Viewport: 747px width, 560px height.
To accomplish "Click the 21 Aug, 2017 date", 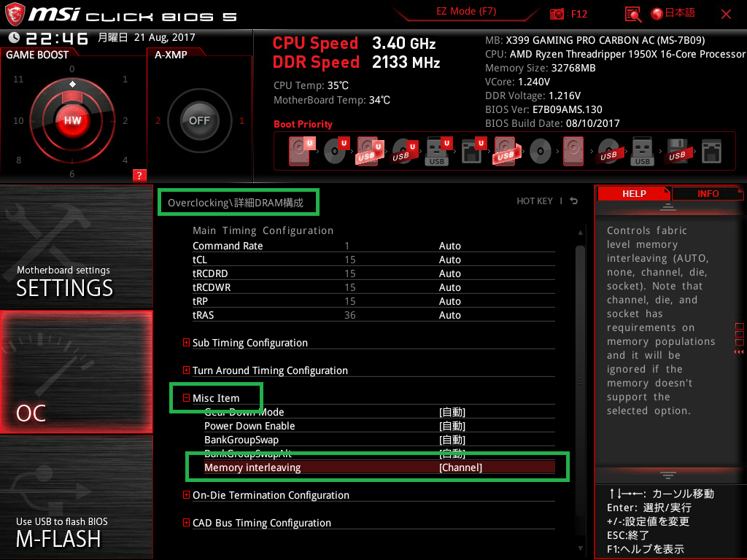I will [164, 37].
